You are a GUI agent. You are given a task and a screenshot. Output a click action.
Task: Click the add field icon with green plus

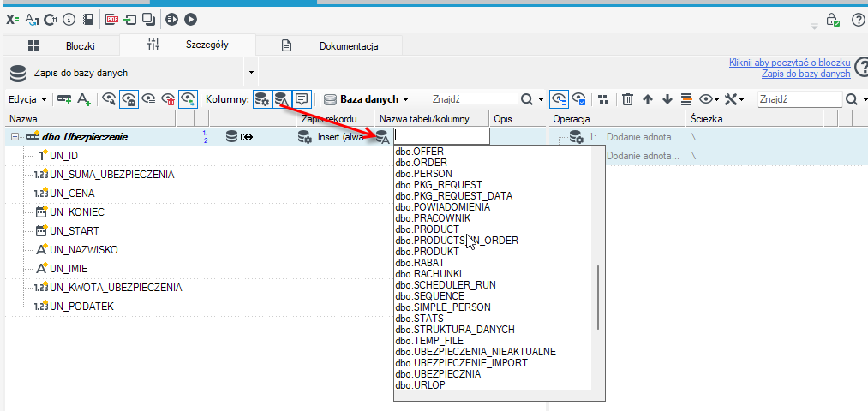click(x=64, y=99)
